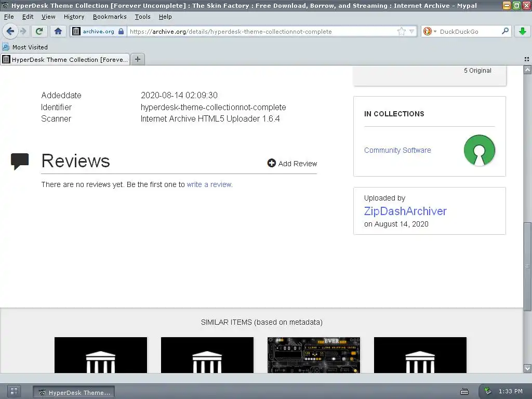Click the system tray network icon
This screenshot has width=532, height=399.
487,391
